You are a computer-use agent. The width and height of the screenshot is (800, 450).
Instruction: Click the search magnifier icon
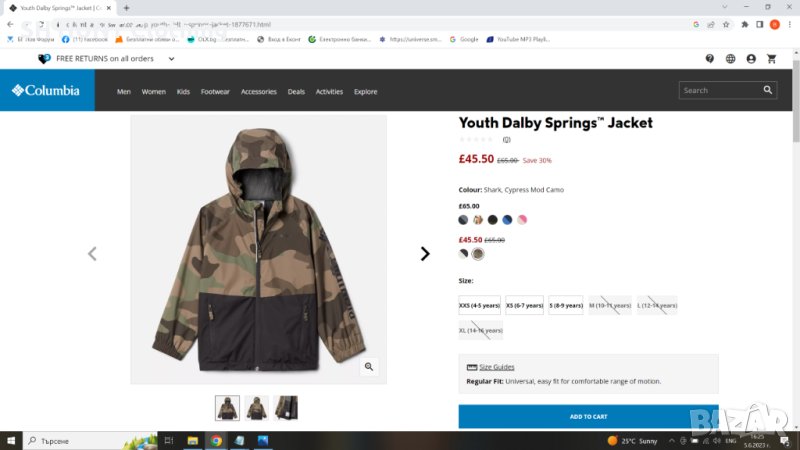768,90
